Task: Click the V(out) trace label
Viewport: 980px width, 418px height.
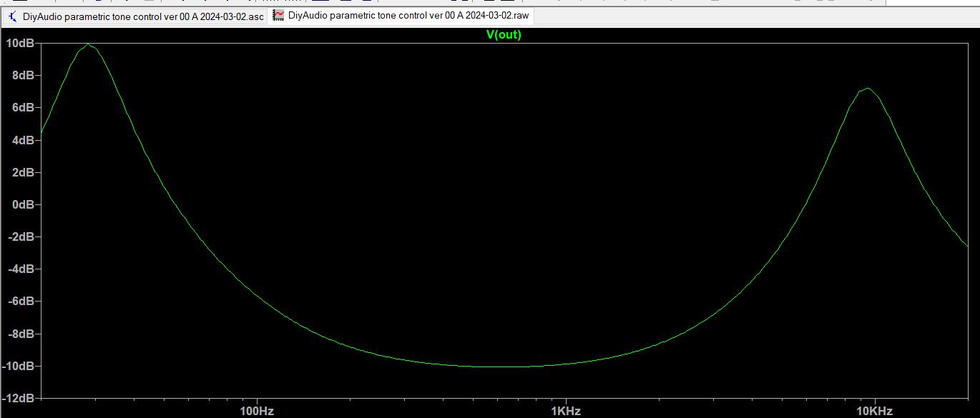Action: 504,34
